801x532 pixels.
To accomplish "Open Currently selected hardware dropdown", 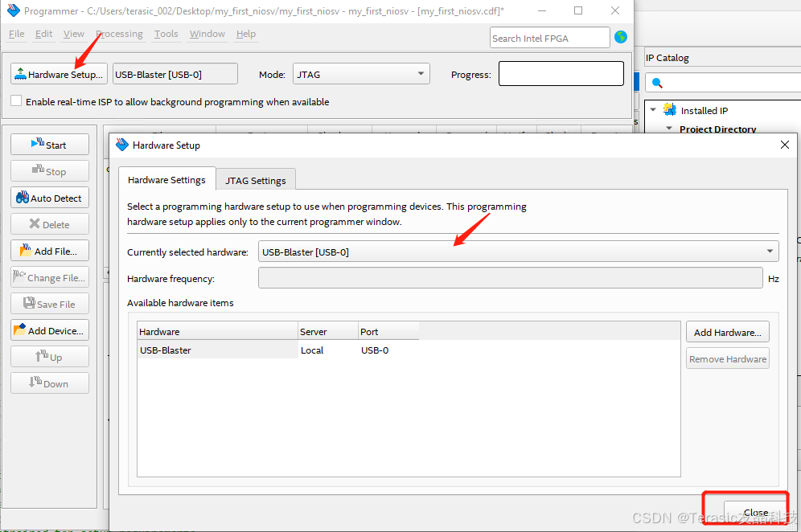I will pyautogui.click(x=519, y=252).
